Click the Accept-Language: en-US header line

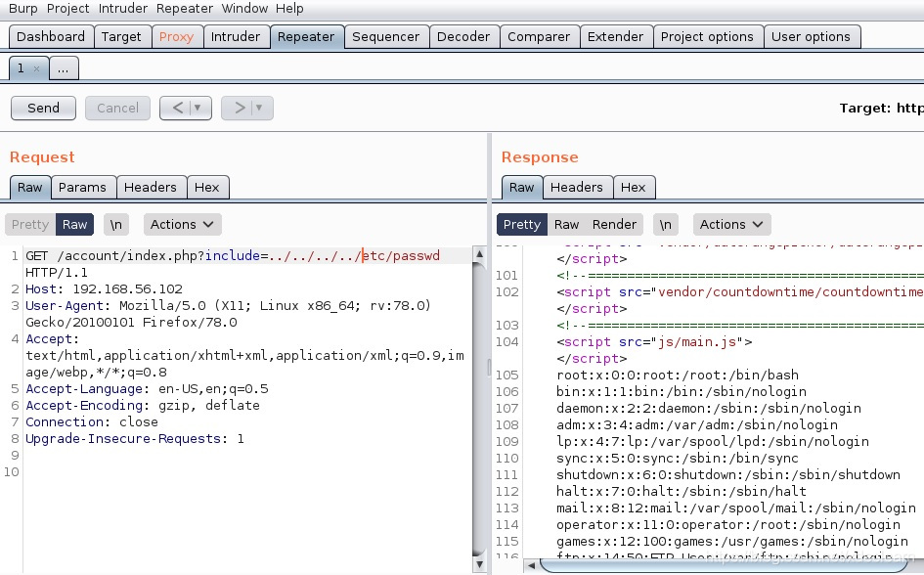point(147,389)
